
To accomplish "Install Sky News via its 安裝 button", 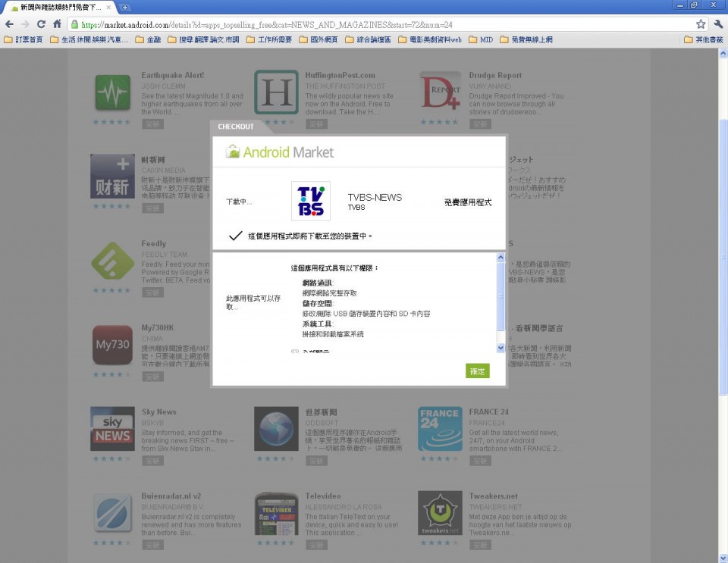I will point(152,461).
